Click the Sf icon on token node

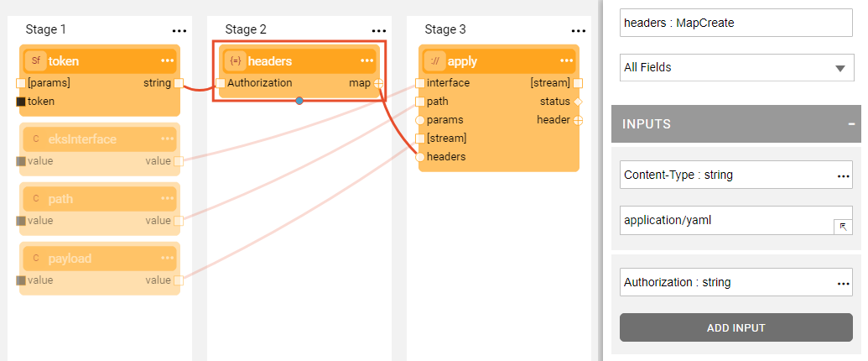35,60
